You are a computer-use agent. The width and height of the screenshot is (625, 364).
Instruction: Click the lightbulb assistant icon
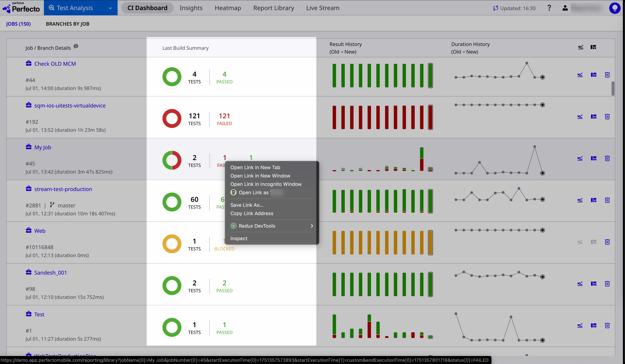[x=615, y=8]
